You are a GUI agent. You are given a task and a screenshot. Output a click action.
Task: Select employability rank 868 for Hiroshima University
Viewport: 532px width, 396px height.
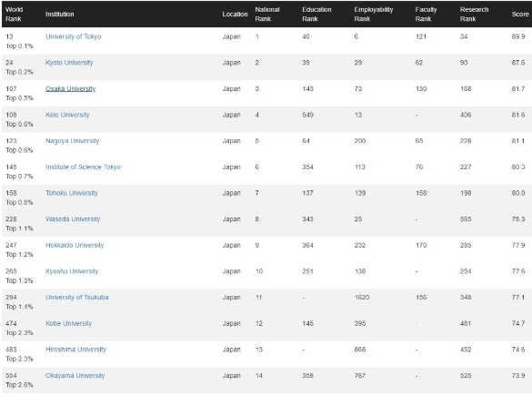click(x=360, y=350)
